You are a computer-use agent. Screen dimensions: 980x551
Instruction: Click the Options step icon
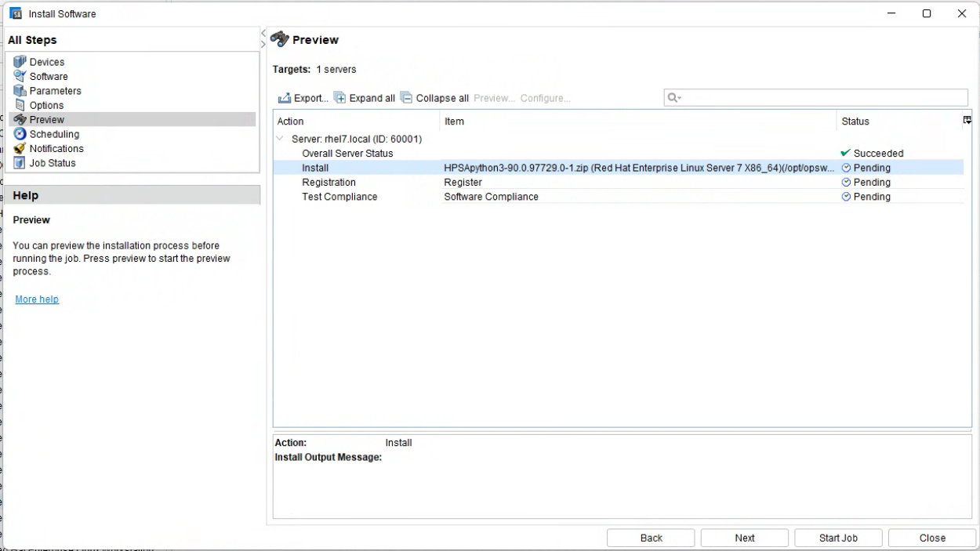point(20,105)
